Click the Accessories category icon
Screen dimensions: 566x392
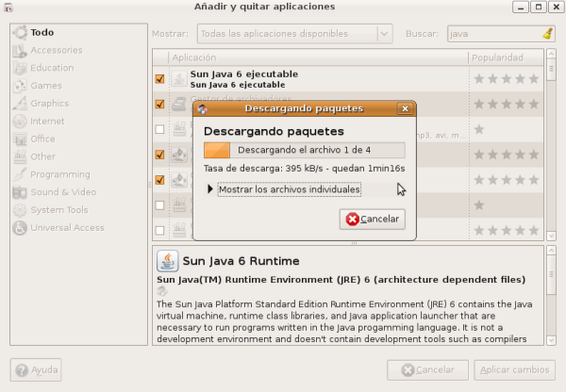click(19, 50)
